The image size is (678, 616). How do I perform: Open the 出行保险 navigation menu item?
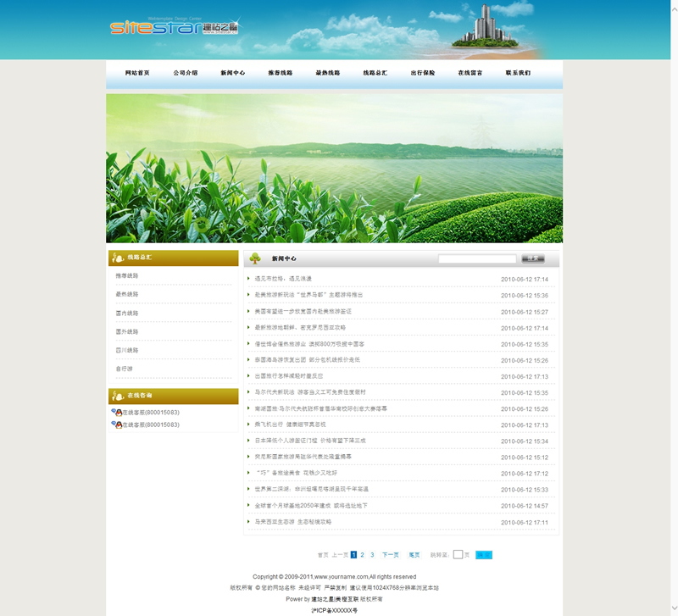click(423, 73)
